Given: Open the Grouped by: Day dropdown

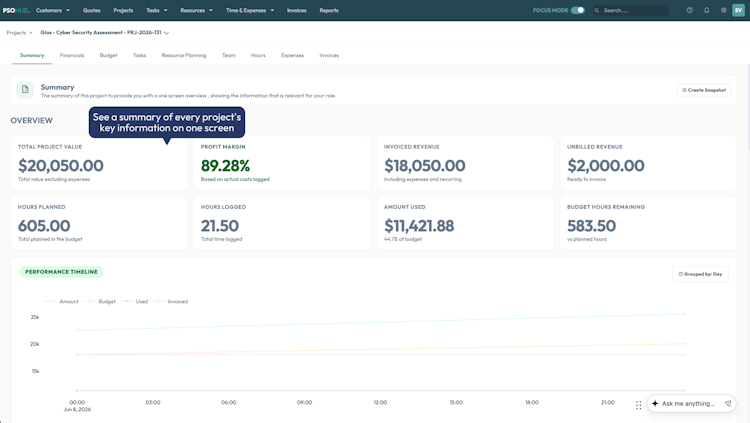Looking at the screenshot, I should coord(700,274).
